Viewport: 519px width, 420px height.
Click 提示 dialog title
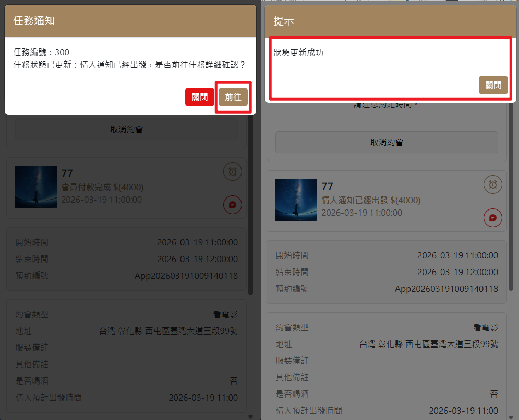tap(284, 21)
